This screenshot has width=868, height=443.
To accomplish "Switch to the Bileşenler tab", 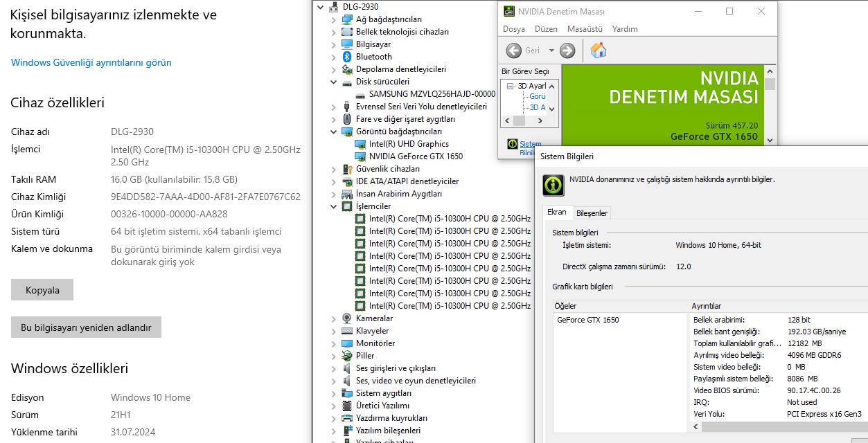I will tap(592, 213).
